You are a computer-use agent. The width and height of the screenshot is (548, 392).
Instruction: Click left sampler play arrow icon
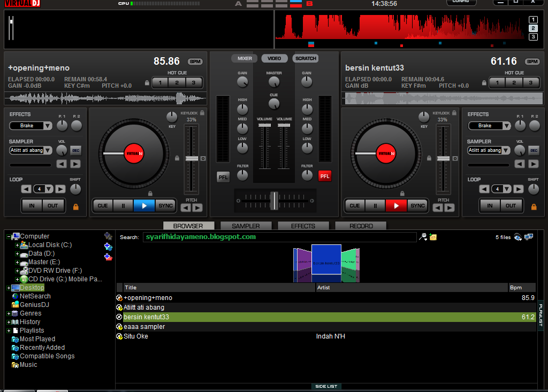tap(75, 164)
